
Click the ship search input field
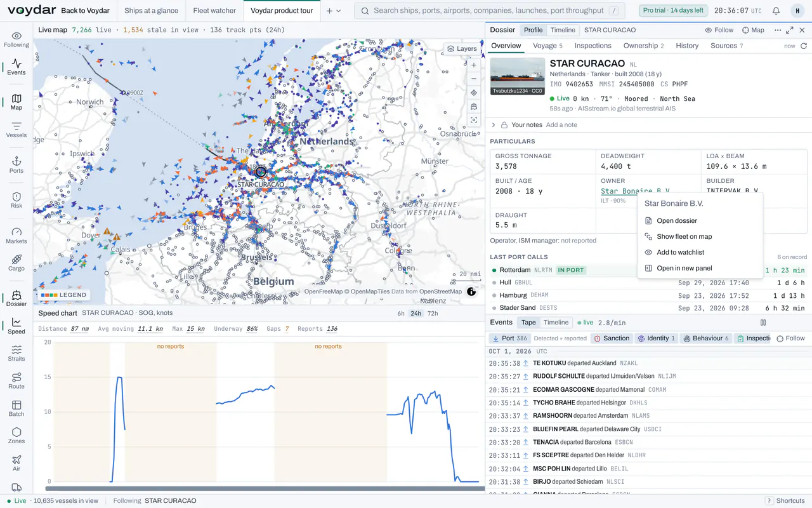pyautogui.click(x=488, y=11)
